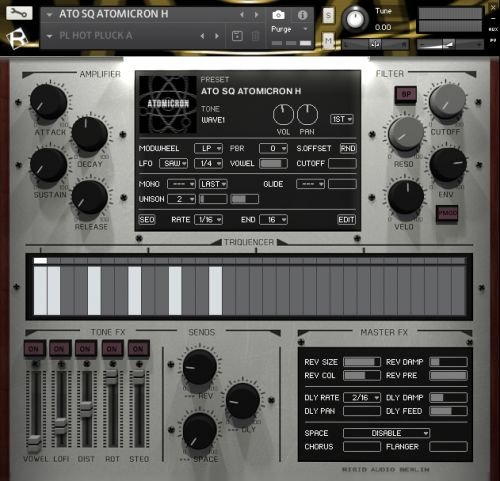Select previous snapshot arrow for PL HOT PLUCK A
500x481 pixels.
(202, 36)
